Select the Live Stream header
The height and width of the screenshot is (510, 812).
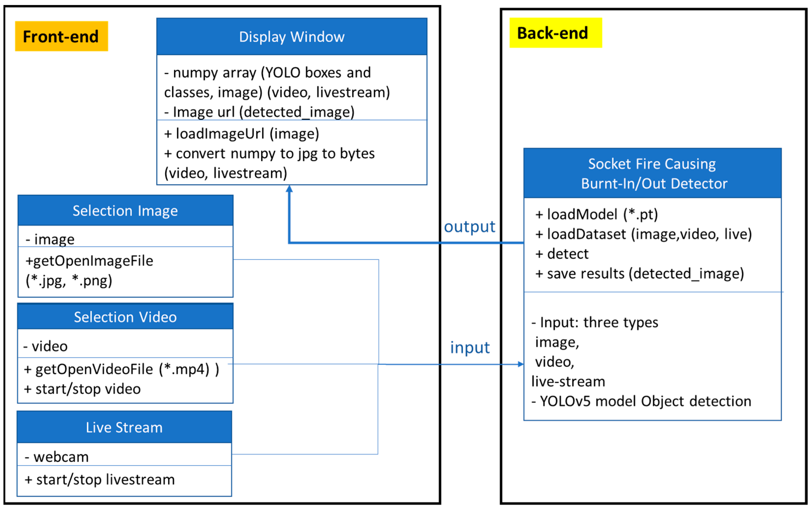coord(124,427)
